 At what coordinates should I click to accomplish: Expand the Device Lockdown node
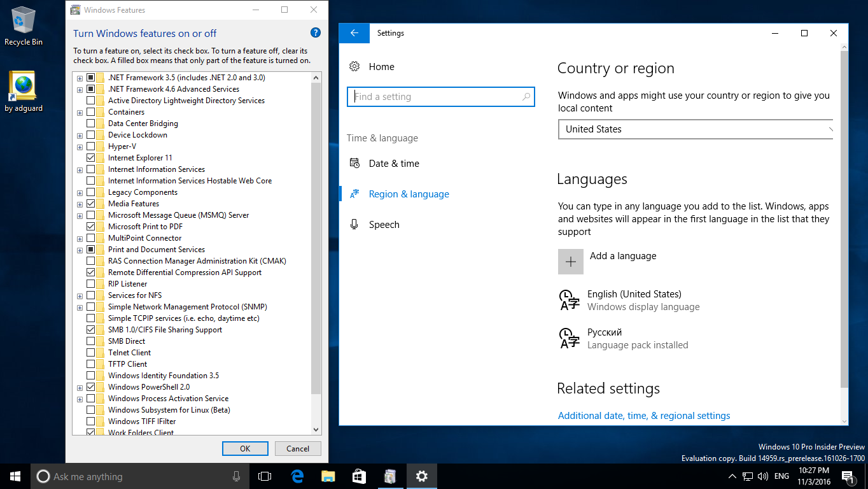pyautogui.click(x=80, y=135)
